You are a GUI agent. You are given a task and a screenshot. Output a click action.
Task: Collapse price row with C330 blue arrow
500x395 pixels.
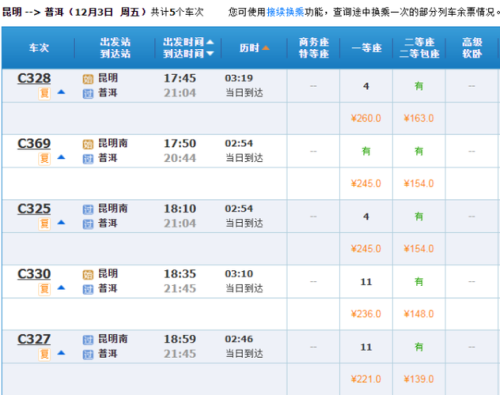61,288
